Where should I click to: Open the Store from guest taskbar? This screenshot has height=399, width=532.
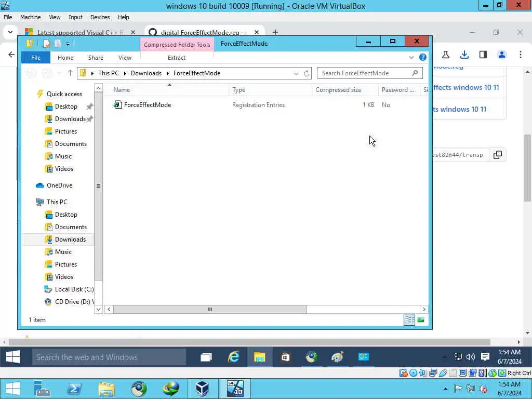(285, 357)
